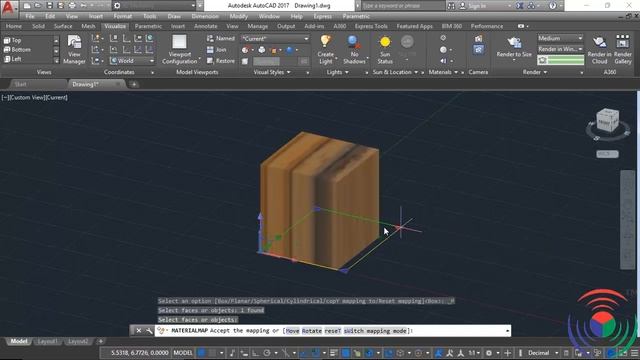Open the *Current* visual style dropdown
This screenshot has height=360, width=640.
[275, 38]
